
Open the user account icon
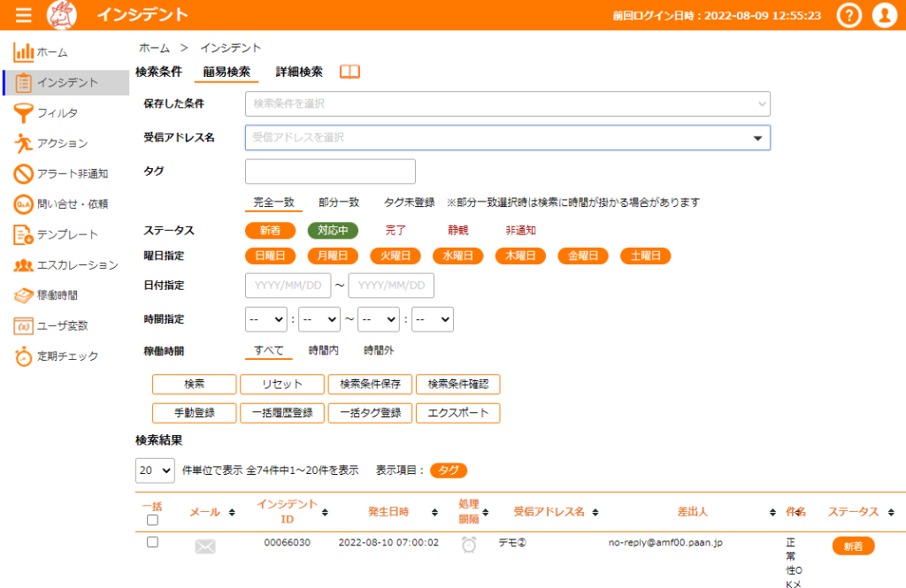pyautogui.click(x=885, y=15)
